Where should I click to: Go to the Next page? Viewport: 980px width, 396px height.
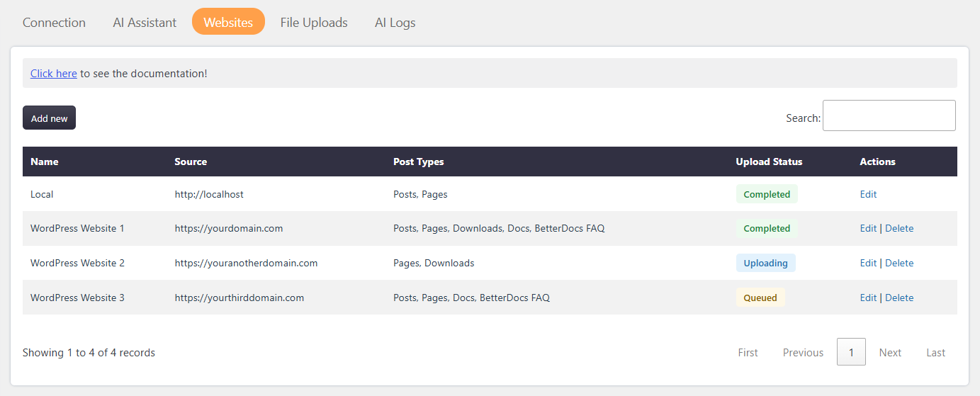click(x=890, y=352)
